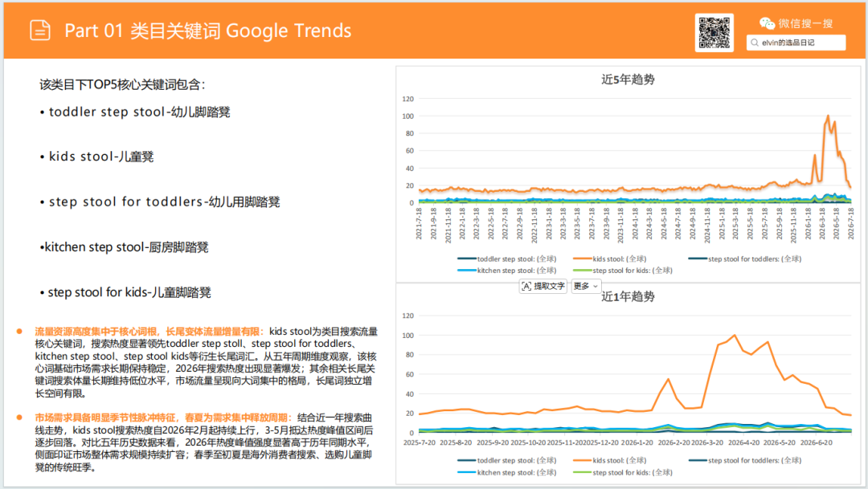Open the 更多 dropdown menu
This screenshot has height=489, width=868.
click(586, 286)
